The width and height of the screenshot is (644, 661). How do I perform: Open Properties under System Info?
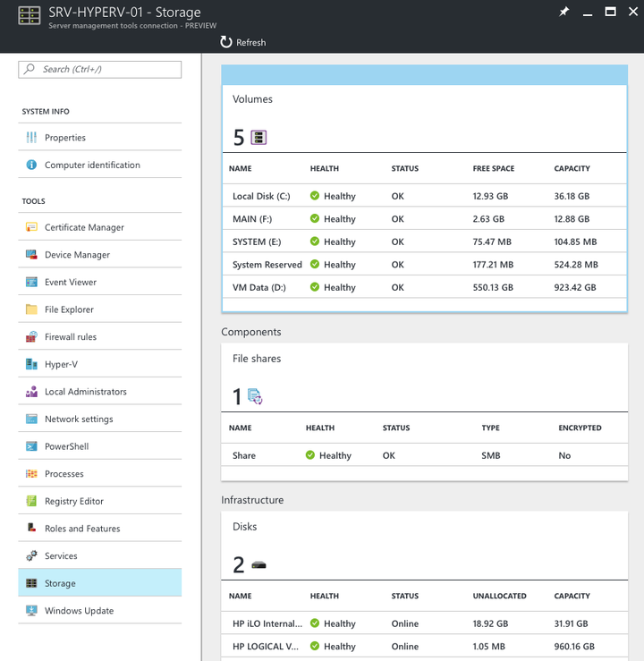click(x=100, y=138)
